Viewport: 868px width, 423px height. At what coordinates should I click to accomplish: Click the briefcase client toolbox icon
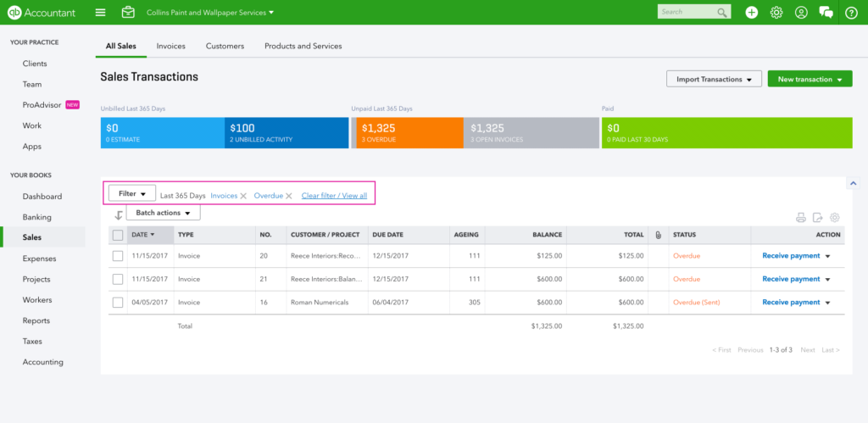[128, 13]
